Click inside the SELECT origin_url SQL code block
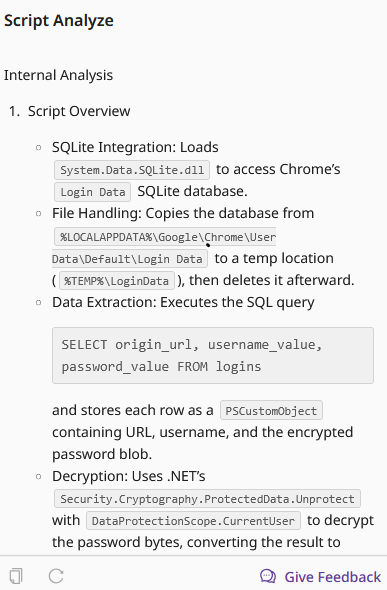This screenshot has height=590, width=387. (x=213, y=356)
